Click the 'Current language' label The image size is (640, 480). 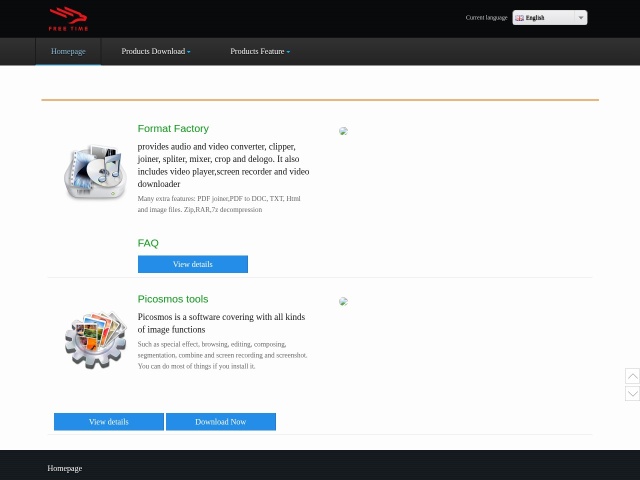(486, 18)
